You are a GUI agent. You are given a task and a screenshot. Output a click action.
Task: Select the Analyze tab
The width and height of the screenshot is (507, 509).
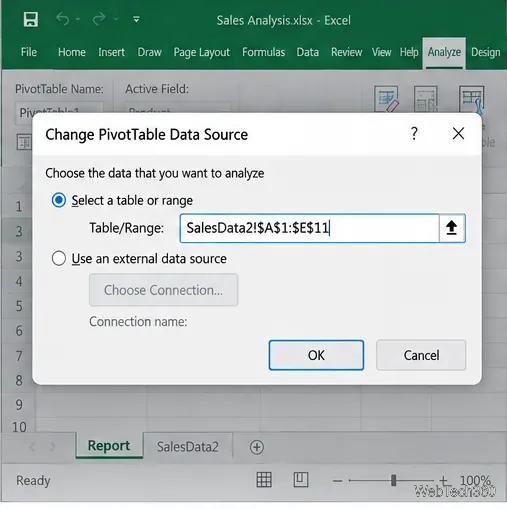click(444, 53)
